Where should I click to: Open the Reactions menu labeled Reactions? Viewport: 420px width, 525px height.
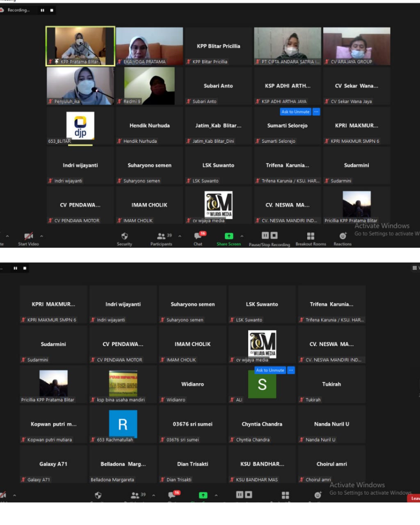[x=342, y=238]
